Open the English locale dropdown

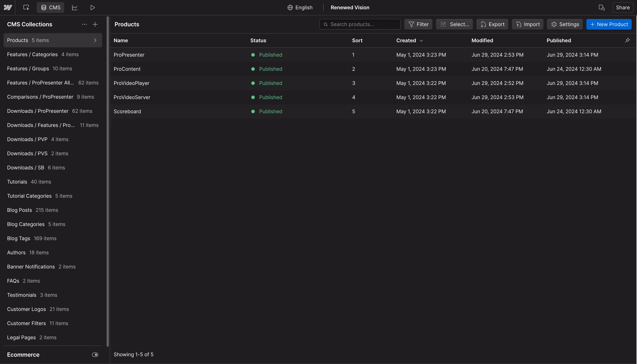pyautogui.click(x=300, y=8)
